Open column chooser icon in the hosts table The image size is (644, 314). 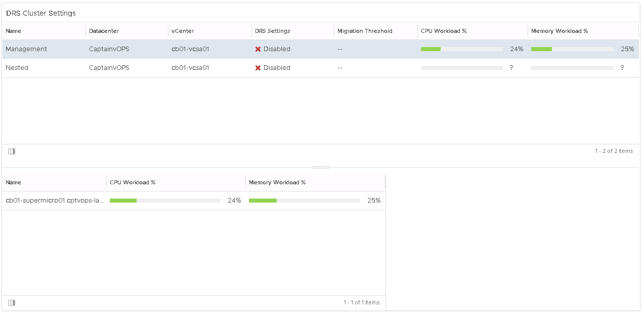12,303
